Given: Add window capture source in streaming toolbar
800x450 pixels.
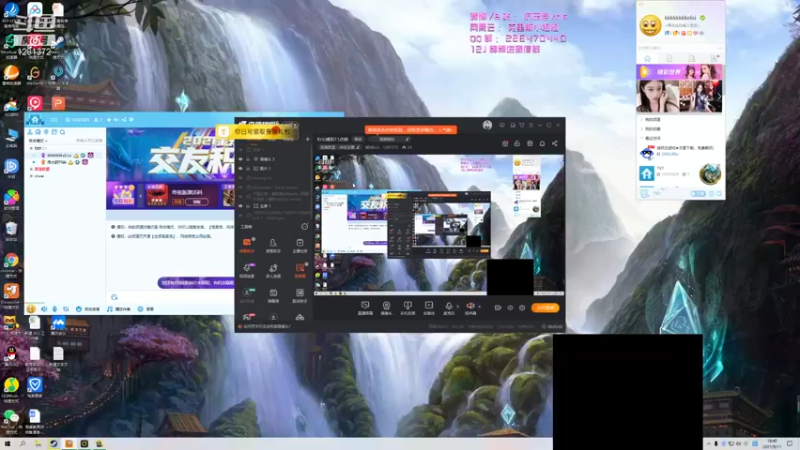Looking at the screenshot, I should (x=407, y=308).
